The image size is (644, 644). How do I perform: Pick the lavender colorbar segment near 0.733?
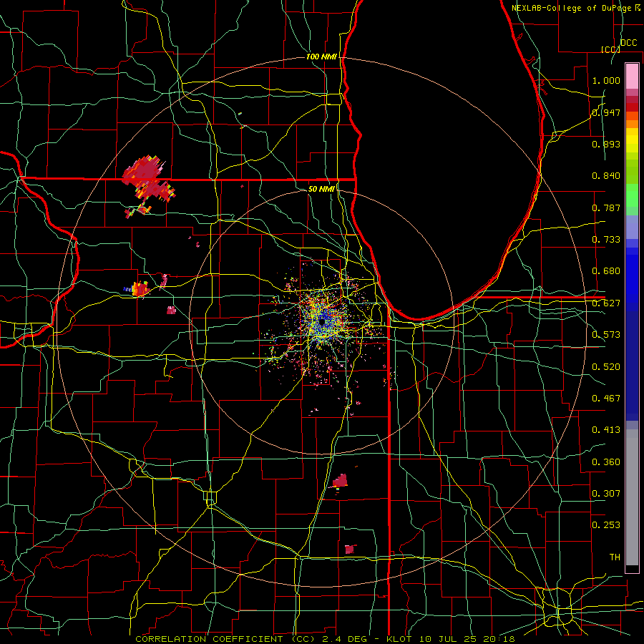click(x=632, y=228)
